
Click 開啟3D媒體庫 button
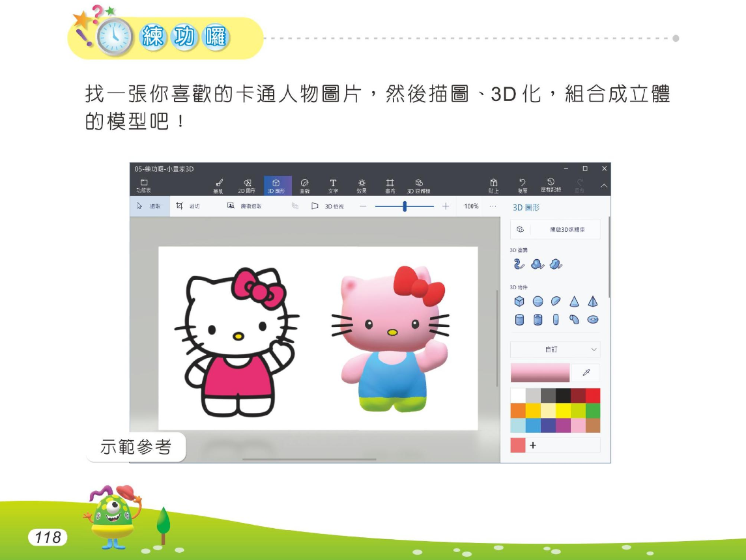[555, 229]
